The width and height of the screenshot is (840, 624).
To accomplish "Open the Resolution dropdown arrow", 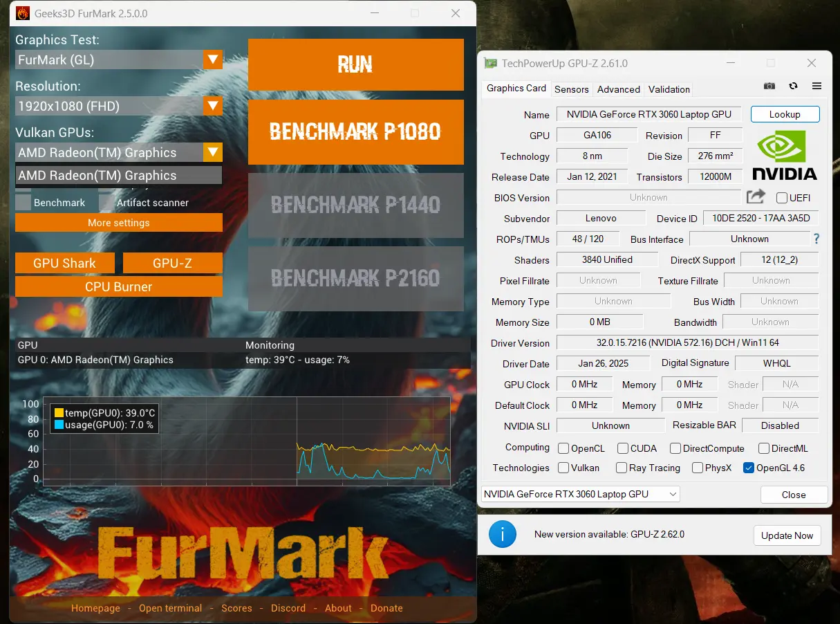I will 213,106.
